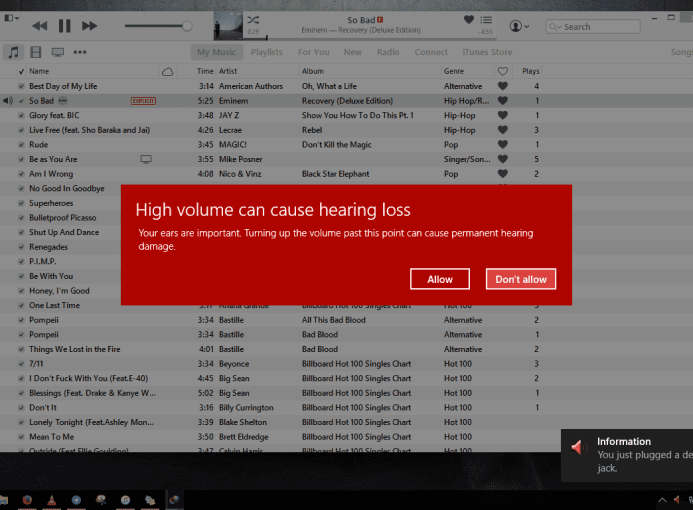Toggle heart for Live Free row
The height and width of the screenshot is (510, 693).
point(503,130)
